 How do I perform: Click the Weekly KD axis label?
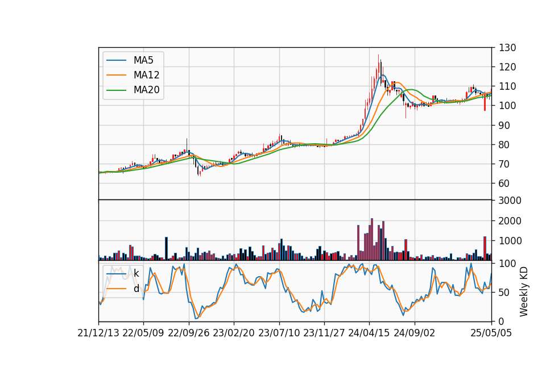[524, 292]
